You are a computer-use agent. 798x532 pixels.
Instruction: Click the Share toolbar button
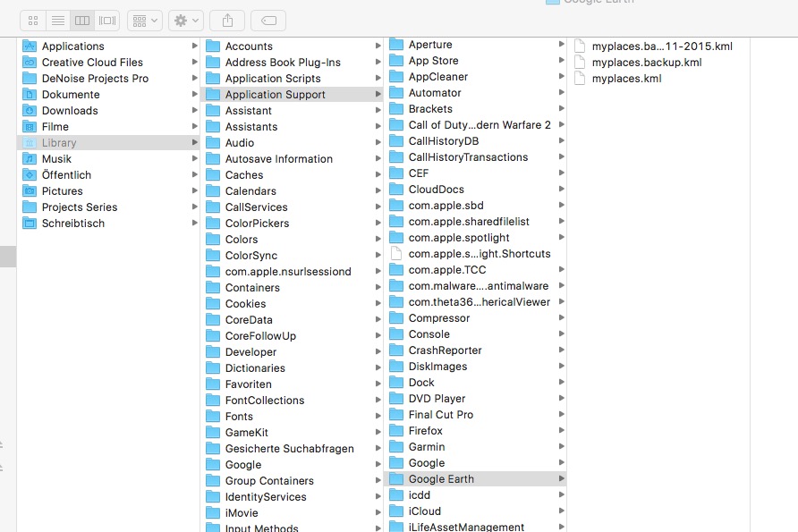point(227,20)
